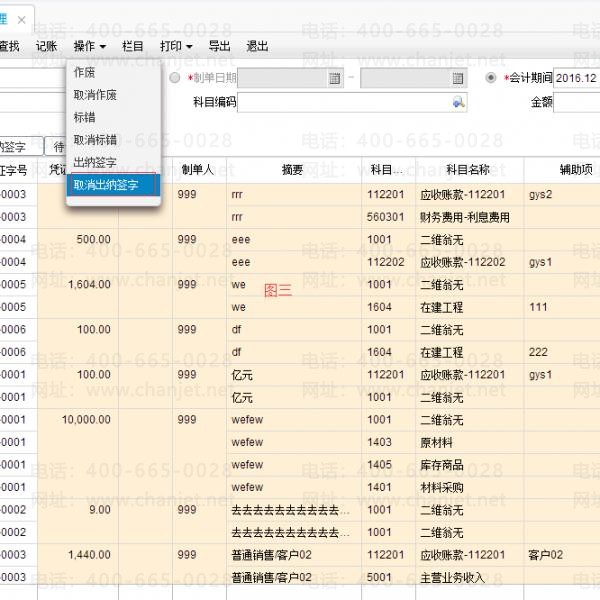Open the first 制单日期 calendar picker
Image resolution: width=600 pixels, height=600 pixels.
334,78
